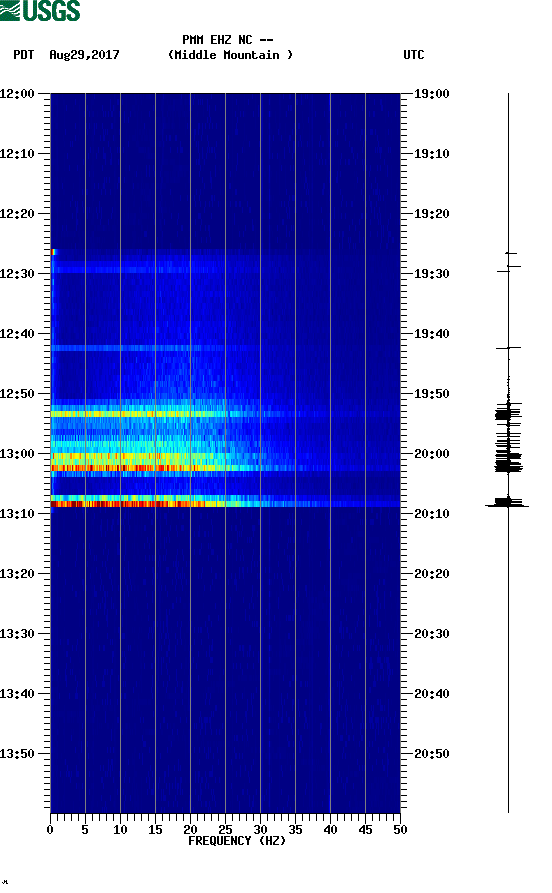Click the '50' frequency axis label
The width and height of the screenshot is (552, 893).
pos(400,830)
